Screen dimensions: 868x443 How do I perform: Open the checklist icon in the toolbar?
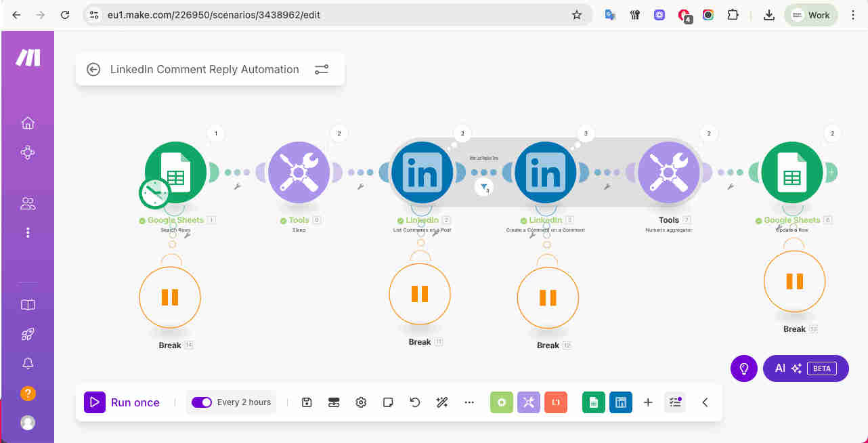pyautogui.click(x=675, y=402)
